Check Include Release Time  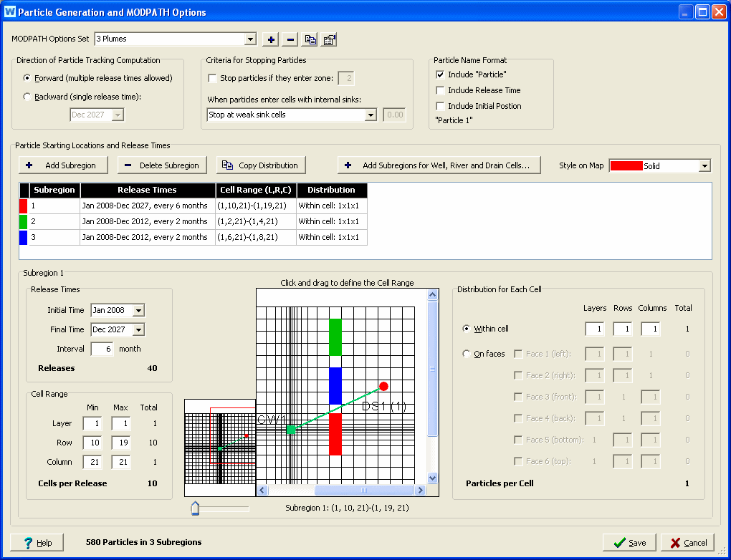(440, 90)
